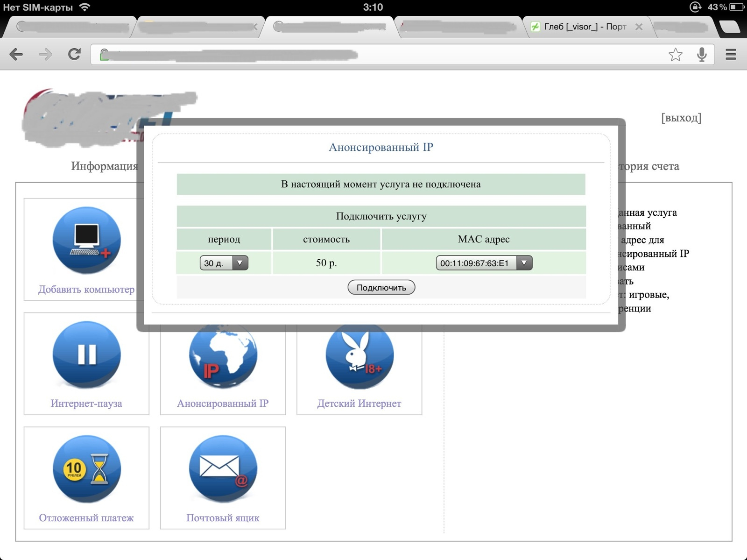Open the Отложенный платеж link
The width and height of the screenshot is (747, 560).
click(x=86, y=518)
